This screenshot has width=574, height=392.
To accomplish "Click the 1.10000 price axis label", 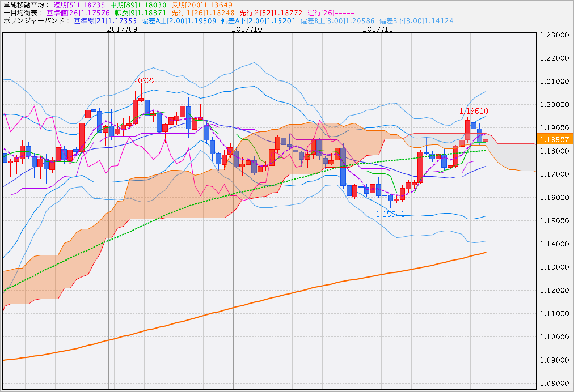I will [554, 337].
